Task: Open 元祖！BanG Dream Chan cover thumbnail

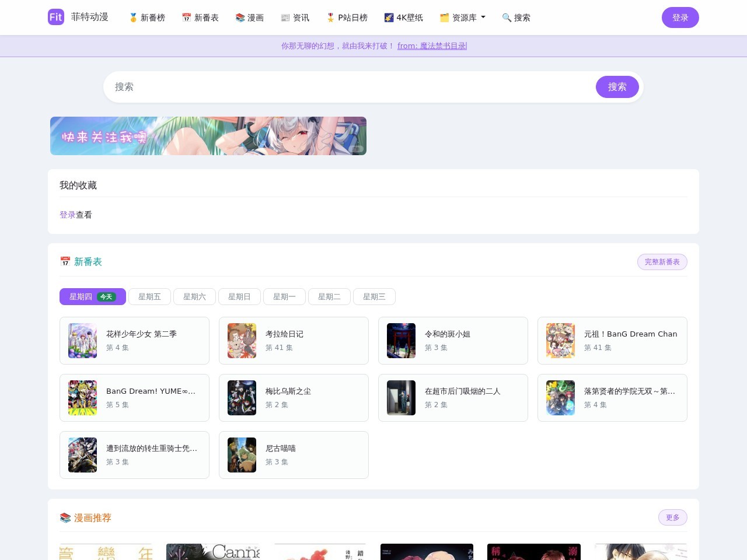Action: click(x=560, y=341)
